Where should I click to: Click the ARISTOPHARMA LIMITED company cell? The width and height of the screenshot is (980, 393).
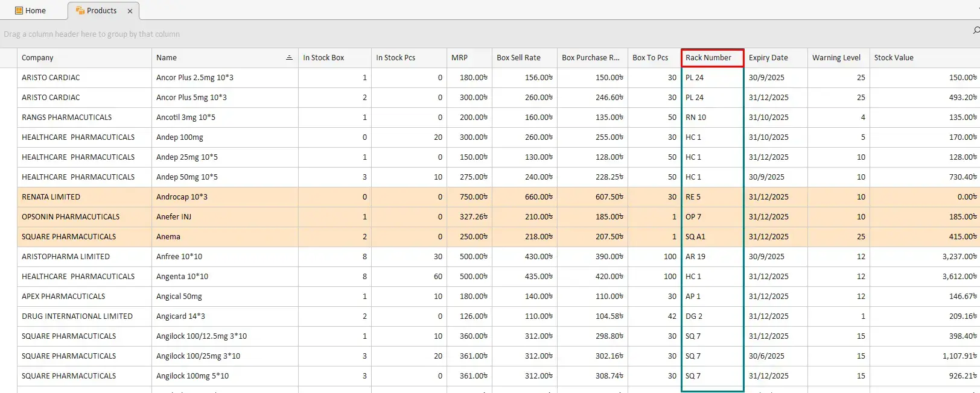point(84,257)
